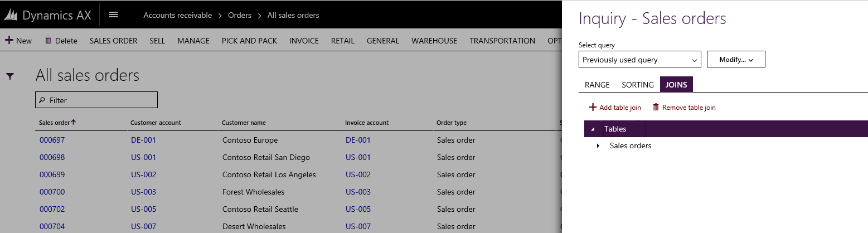Open the Modify dropdown button
This screenshot has width=868, height=233.
[x=736, y=60]
